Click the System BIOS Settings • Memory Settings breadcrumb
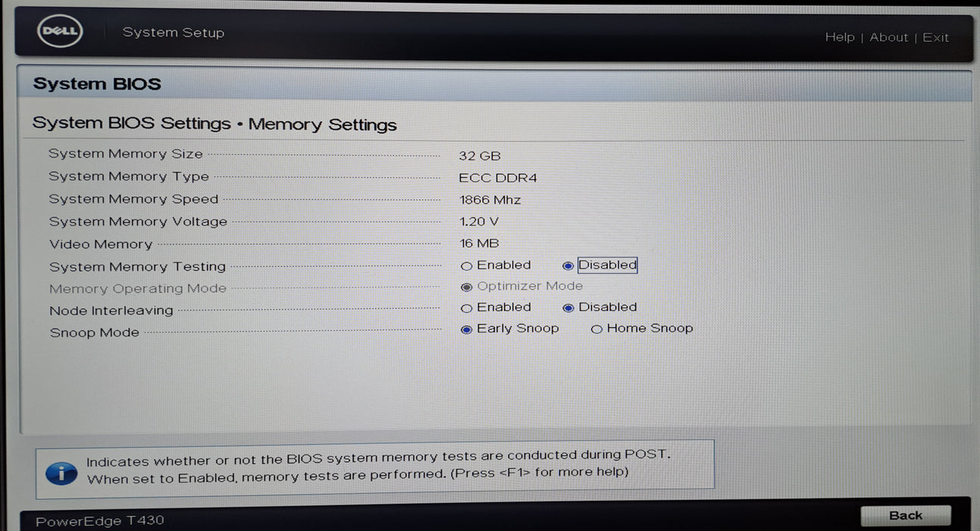 [214, 124]
